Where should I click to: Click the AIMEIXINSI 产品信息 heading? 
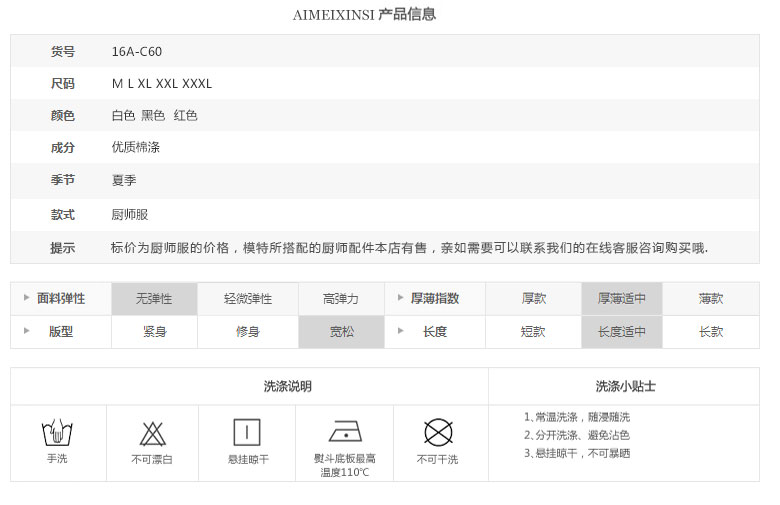tap(364, 14)
